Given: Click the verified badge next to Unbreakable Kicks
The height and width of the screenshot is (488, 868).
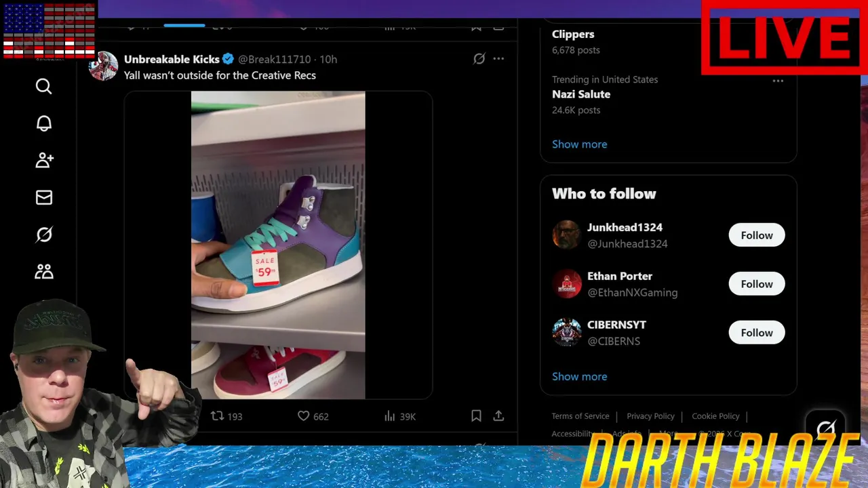Looking at the screenshot, I should 229,59.
